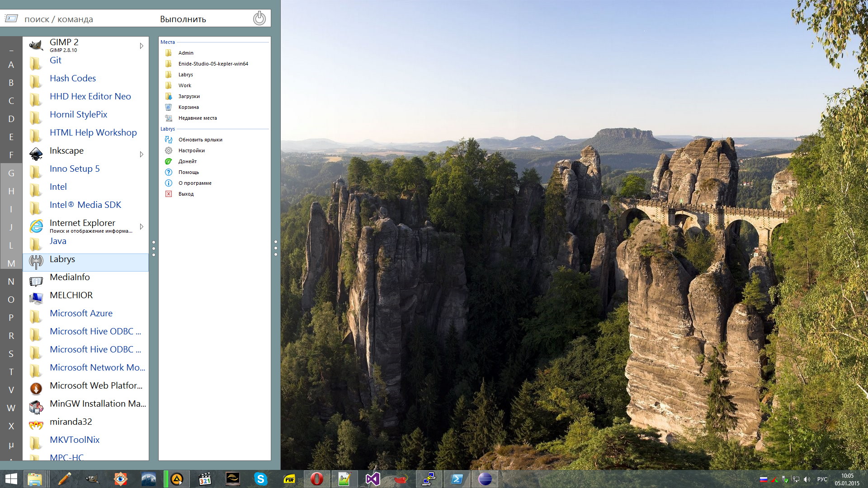This screenshot has height=488, width=868.
Task: Launch miranda32 from the list
Action: (x=71, y=422)
